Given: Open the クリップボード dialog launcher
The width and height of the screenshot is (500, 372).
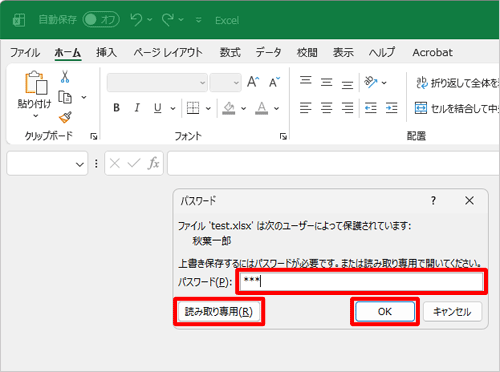Looking at the screenshot, I should [x=94, y=136].
